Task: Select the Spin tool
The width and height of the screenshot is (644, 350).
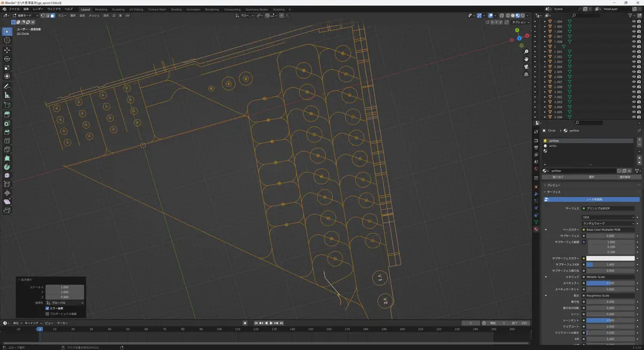Action: (x=7, y=167)
